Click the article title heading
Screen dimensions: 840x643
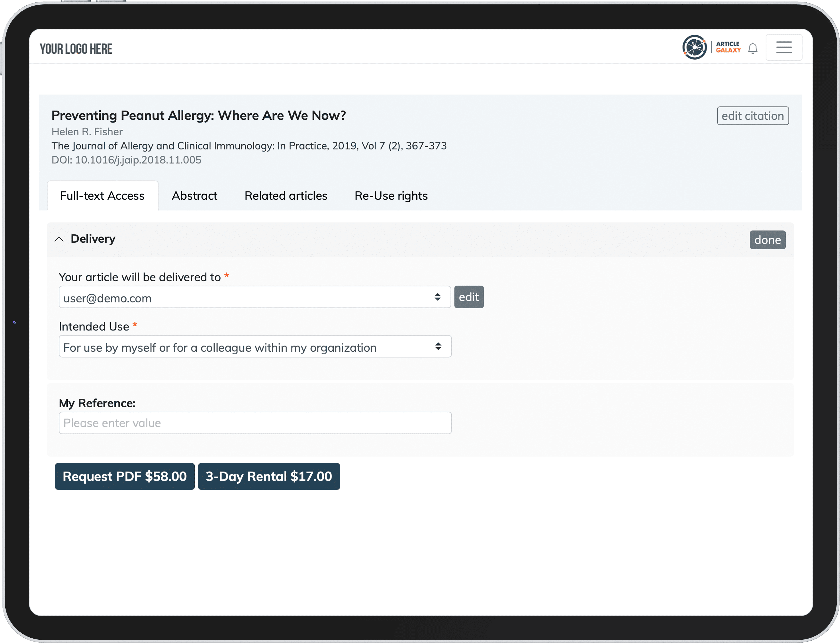(198, 116)
